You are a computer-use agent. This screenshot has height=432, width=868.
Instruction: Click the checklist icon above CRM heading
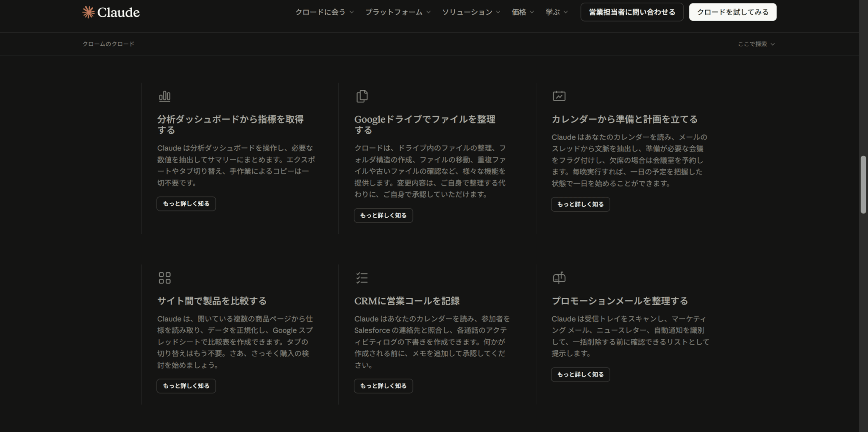coord(362,278)
